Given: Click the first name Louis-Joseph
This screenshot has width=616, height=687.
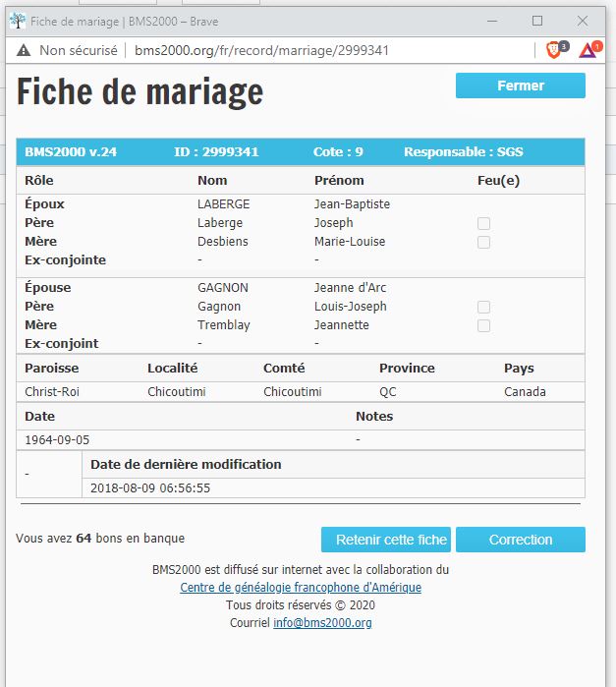Looking at the screenshot, I should [x=351, y=307].
